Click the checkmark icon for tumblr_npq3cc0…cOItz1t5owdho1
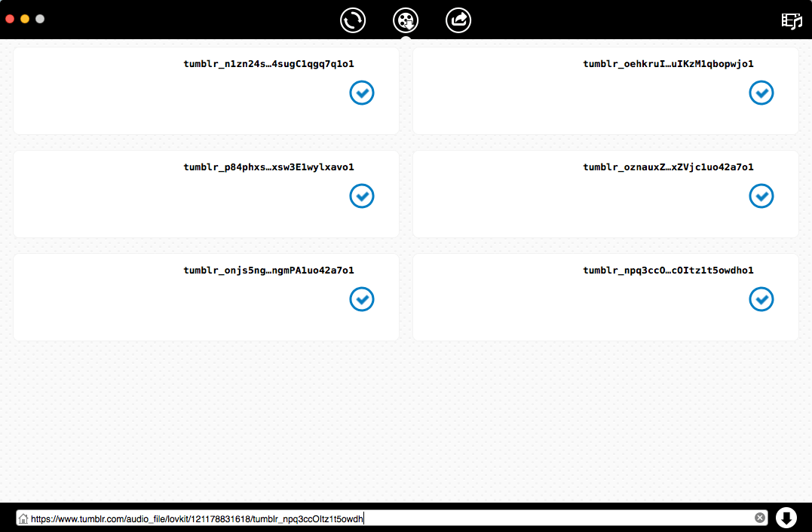This screenshot has width=812, height=532. pos(761,298)
